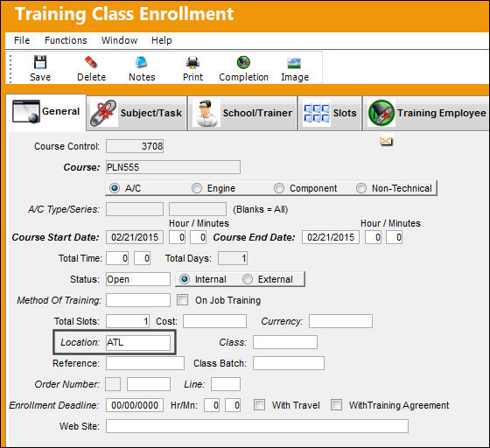Click the Total Time minutes field
This screenshot has width=490, height=448.
click(x=142, y=258)
